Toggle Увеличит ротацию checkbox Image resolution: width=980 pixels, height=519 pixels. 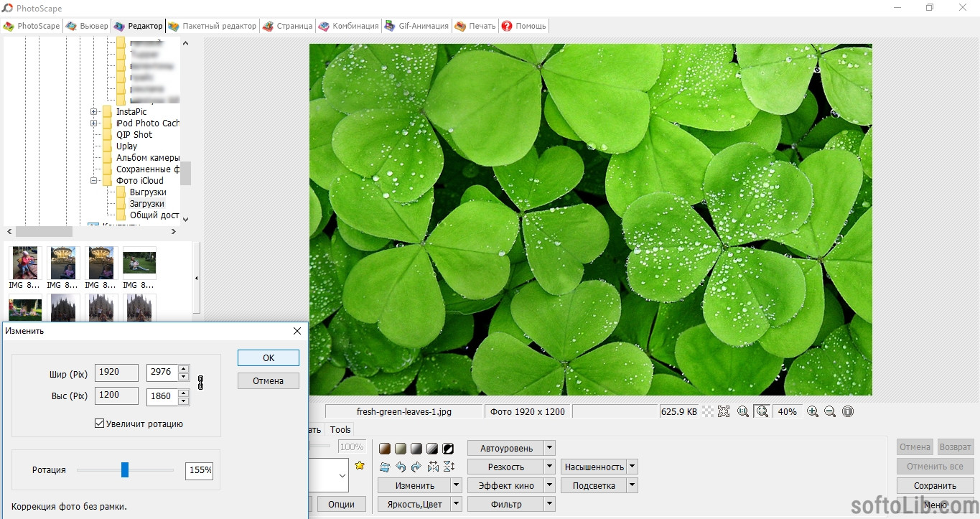coord(100,424)
